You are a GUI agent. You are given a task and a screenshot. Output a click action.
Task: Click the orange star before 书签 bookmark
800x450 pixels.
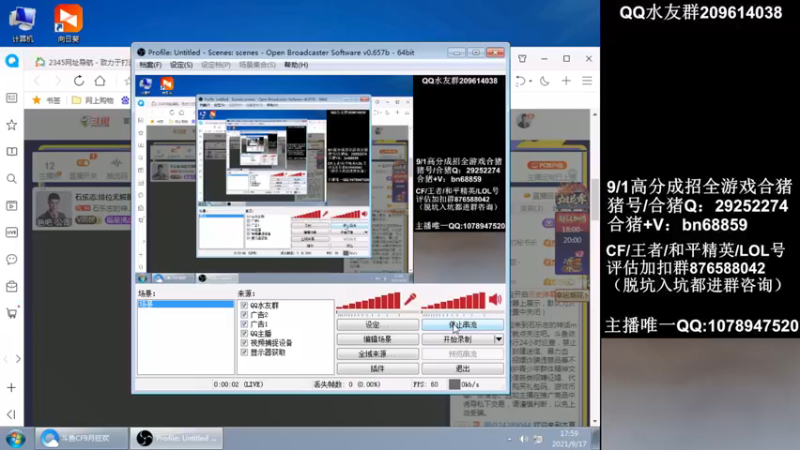coord(37,100)
